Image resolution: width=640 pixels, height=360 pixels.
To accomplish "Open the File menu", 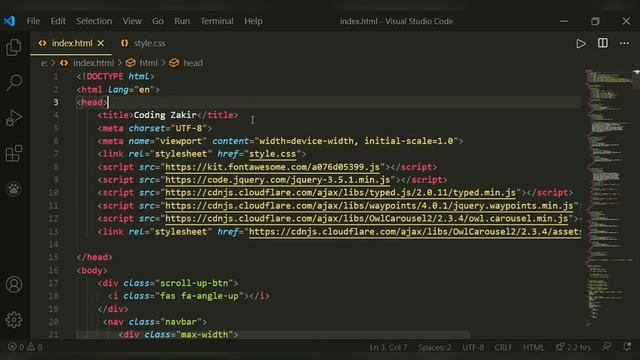I will pos(33,21).
